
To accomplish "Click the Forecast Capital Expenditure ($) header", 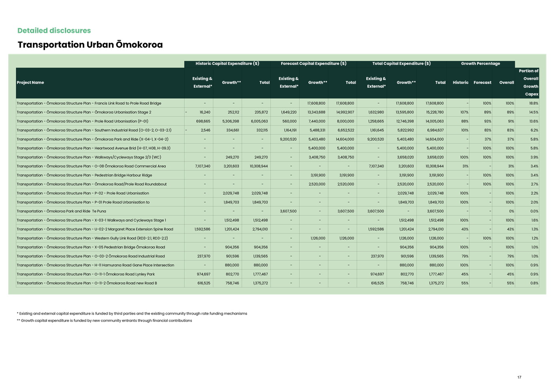I will coord(313,63).
